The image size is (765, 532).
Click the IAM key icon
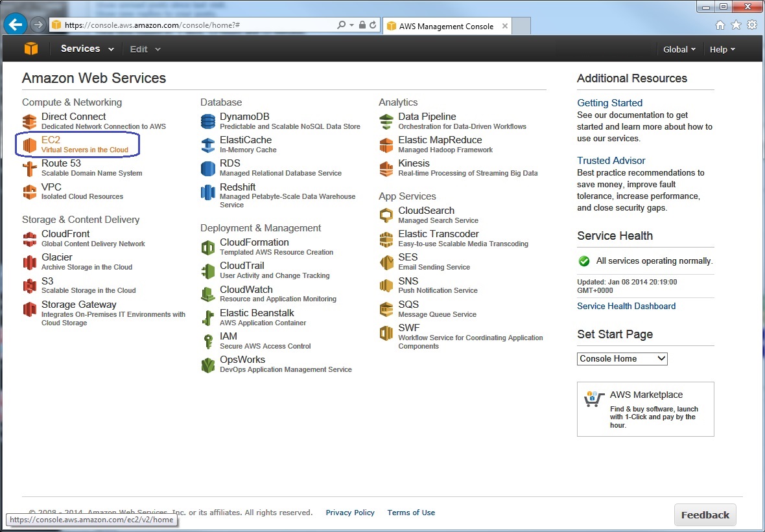208,341
